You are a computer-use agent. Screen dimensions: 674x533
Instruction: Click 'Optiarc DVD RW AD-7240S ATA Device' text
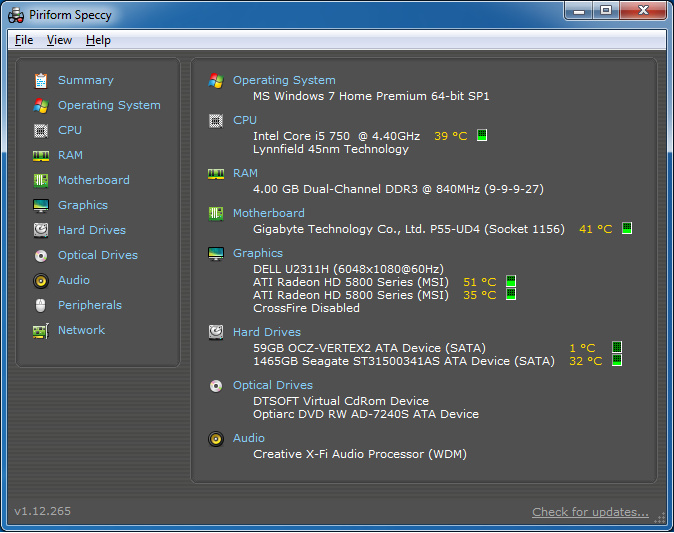pyautogui.click(x=366, y=414)
